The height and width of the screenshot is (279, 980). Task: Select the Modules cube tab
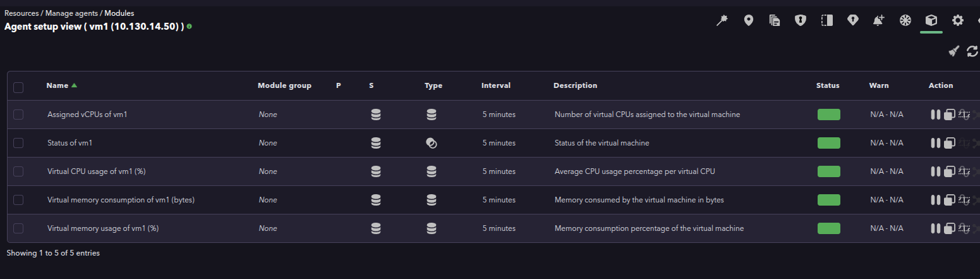931,20
